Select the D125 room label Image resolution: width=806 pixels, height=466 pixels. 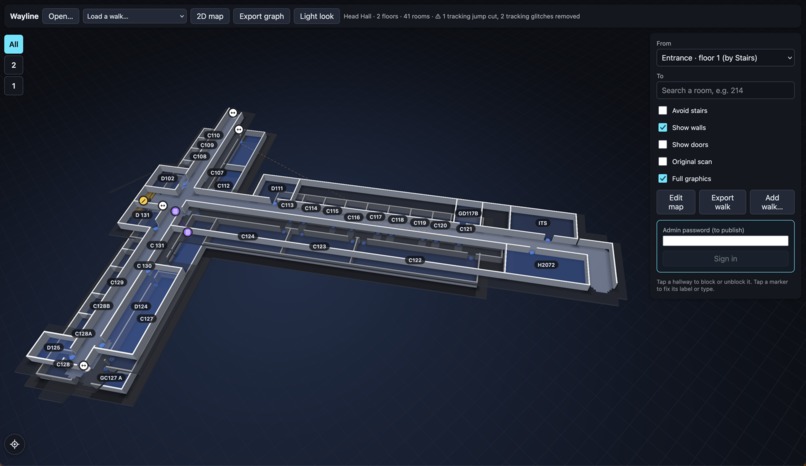coord(53,348)
